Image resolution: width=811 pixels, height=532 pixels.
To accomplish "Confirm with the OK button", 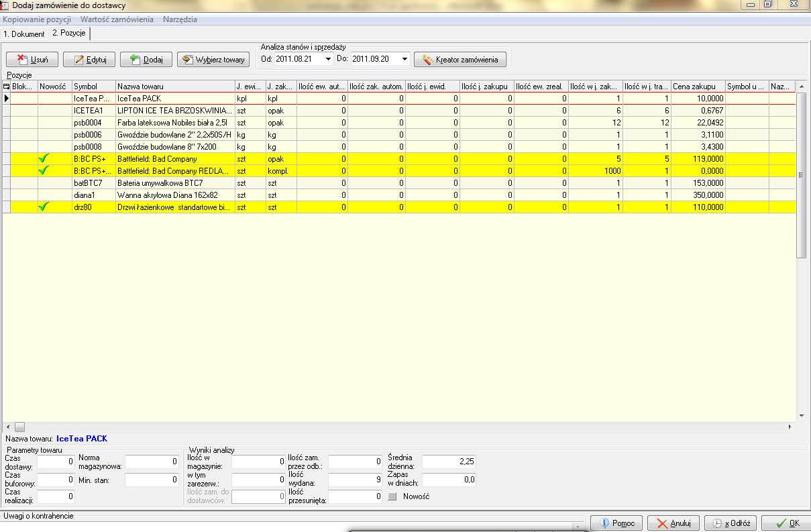I will 785,523.
